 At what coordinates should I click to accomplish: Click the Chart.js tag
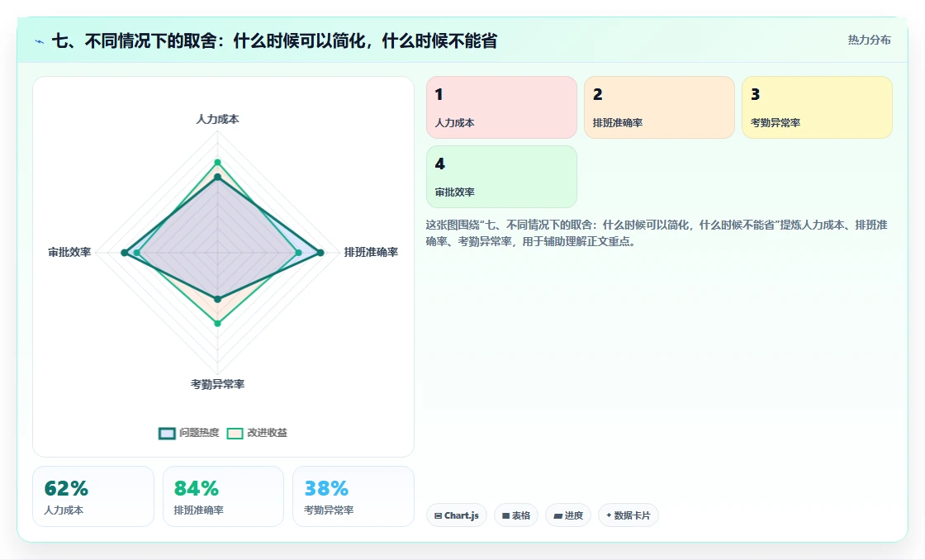pyautogui.click(x=456, y=515)
